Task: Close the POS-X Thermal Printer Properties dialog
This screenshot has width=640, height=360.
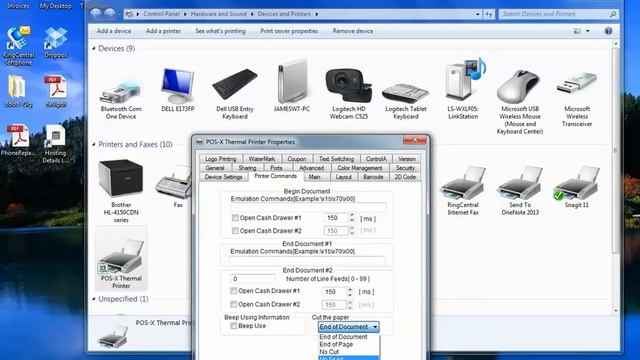Action: pos(415,140)
